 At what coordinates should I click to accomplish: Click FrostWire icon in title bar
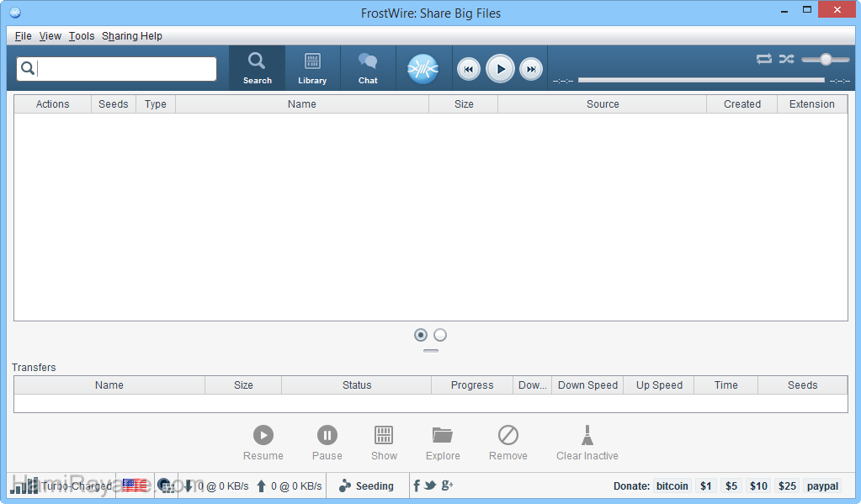point(15,12)
